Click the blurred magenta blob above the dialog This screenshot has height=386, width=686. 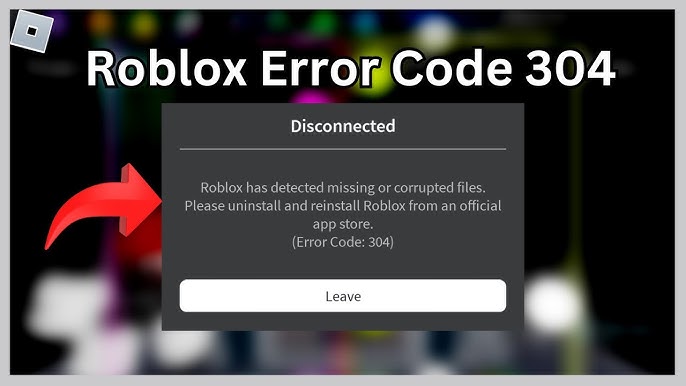pyautogui.click(x=311, y=96)
